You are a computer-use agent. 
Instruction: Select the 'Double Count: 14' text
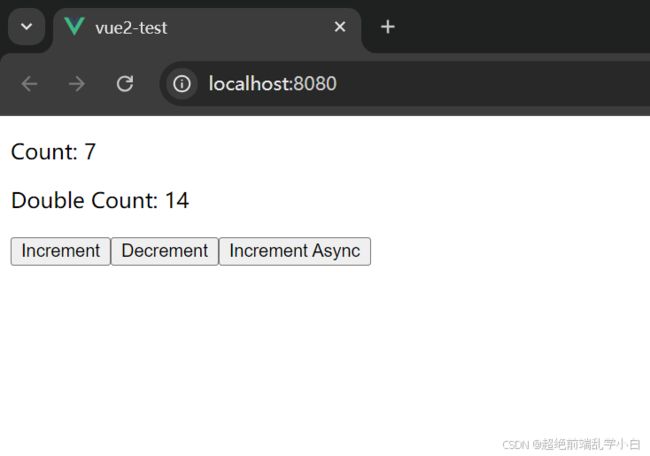[x=100, y=201]
